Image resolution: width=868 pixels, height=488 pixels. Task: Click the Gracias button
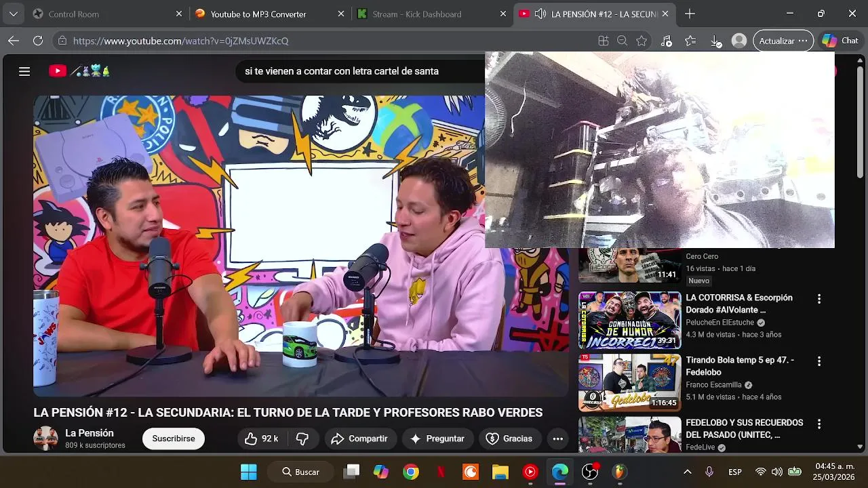[510, 439]
